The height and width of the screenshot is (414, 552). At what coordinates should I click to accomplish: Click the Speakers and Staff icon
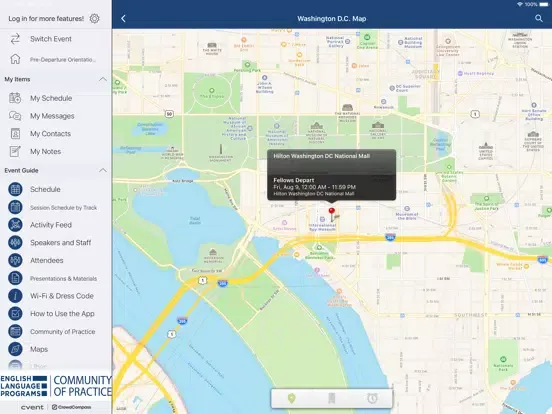[x=15, y=243]
